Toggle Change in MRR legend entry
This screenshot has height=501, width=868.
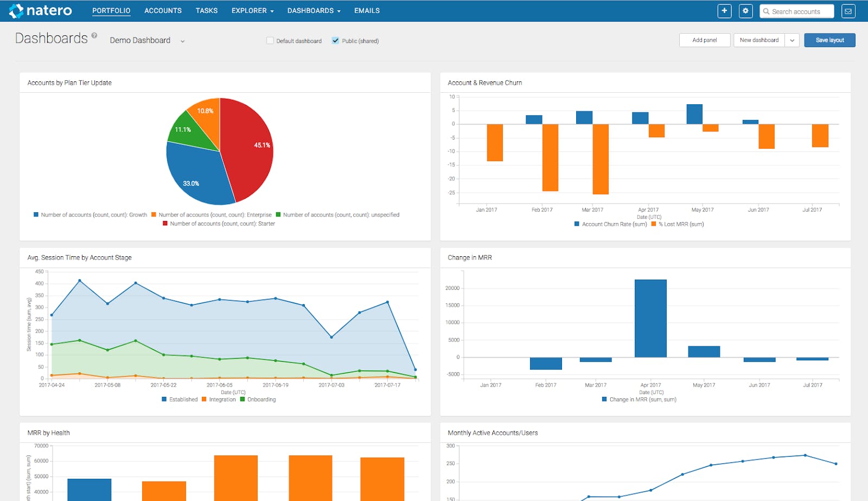[x=639, y=399]
